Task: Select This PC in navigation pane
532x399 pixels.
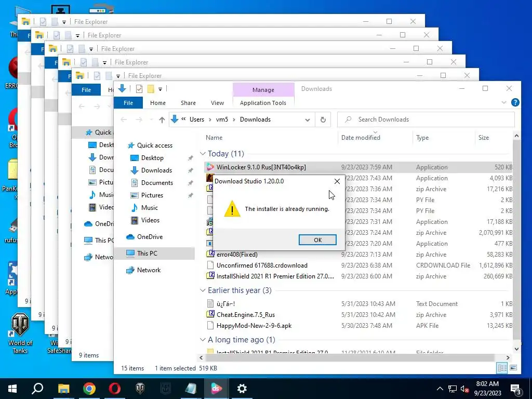Action: (154, 254)
